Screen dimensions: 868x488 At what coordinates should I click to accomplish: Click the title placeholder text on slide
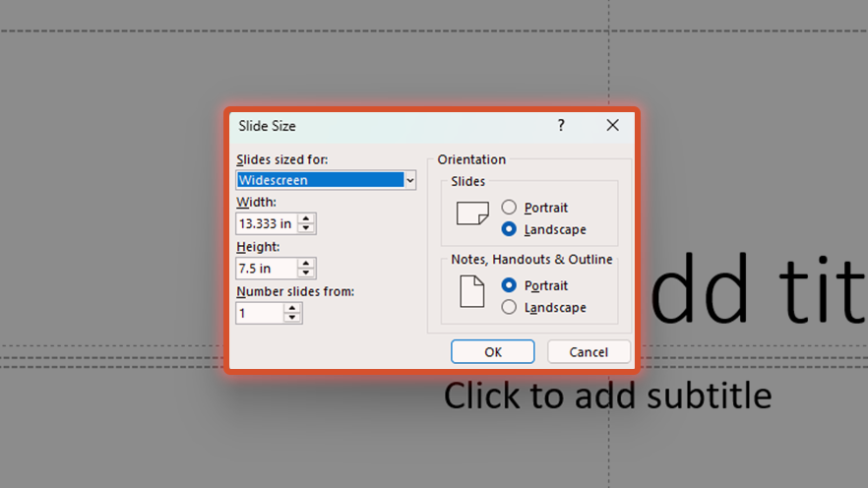pyautogui.click(x=758, y=289)
